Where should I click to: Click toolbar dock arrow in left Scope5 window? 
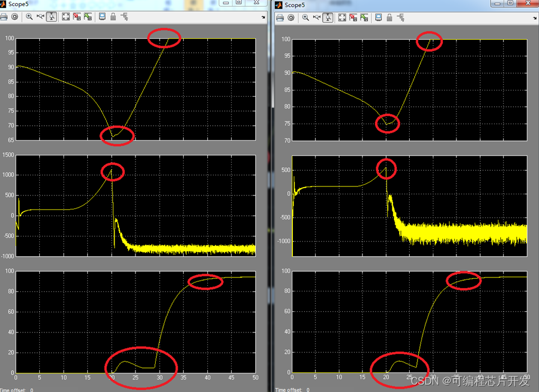click(x=263, y=17)
